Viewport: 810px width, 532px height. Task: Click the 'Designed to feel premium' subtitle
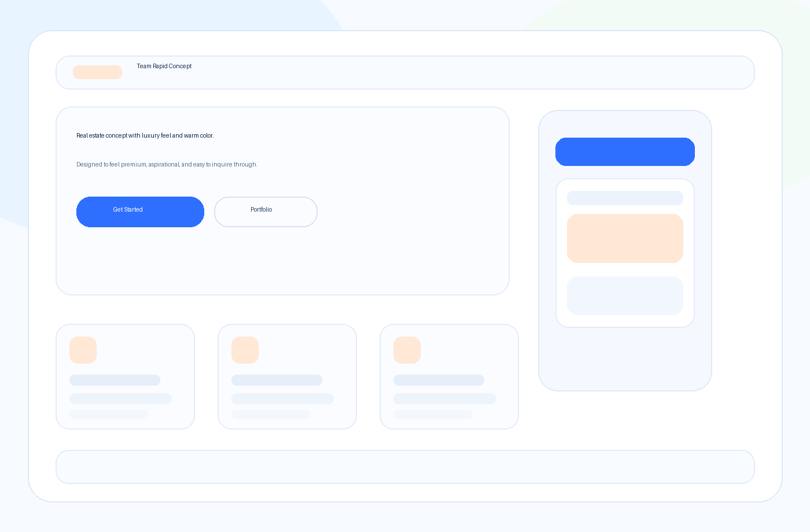(x=167, y=165)
